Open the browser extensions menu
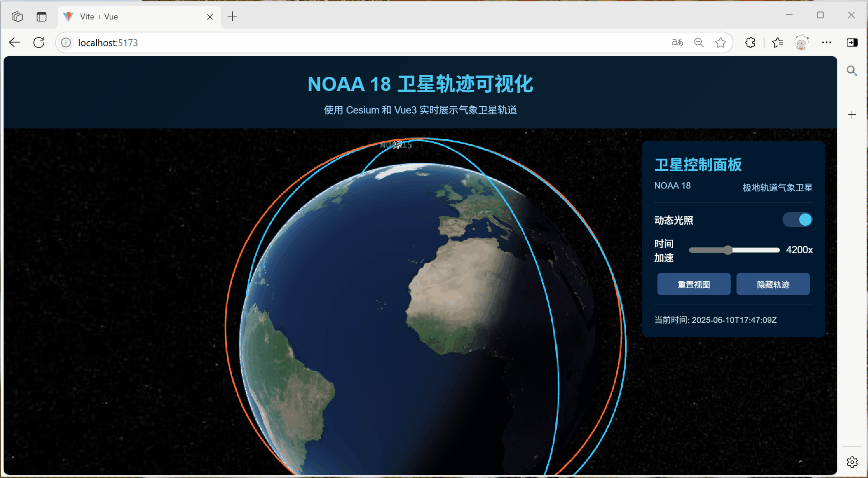Screen dimensions: 868x478 (x=751, y=43)
